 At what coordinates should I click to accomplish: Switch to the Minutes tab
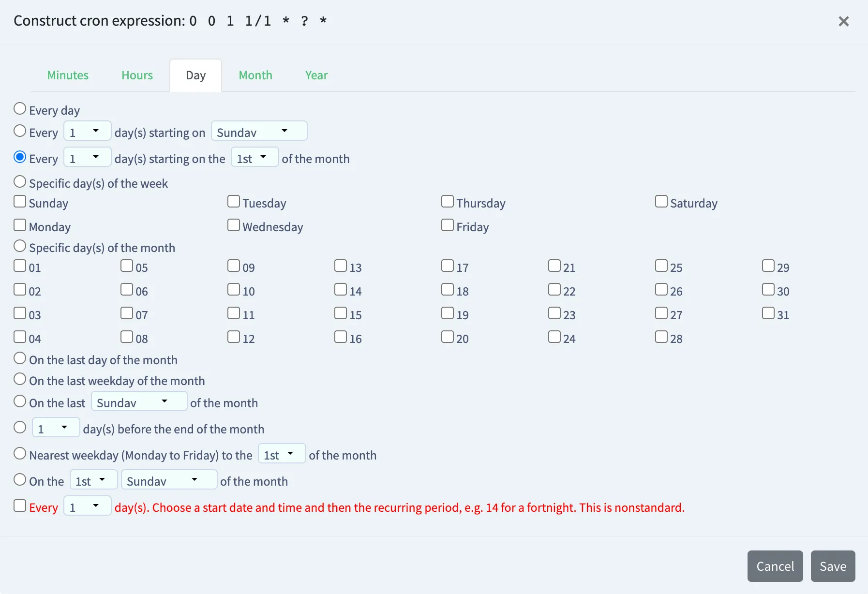[x=68, y=75]
